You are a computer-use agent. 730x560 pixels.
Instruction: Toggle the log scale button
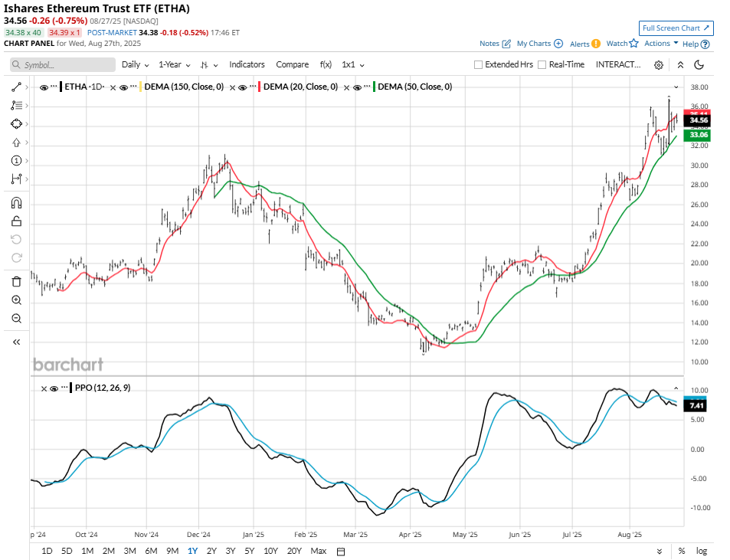(x=701, y=551)
